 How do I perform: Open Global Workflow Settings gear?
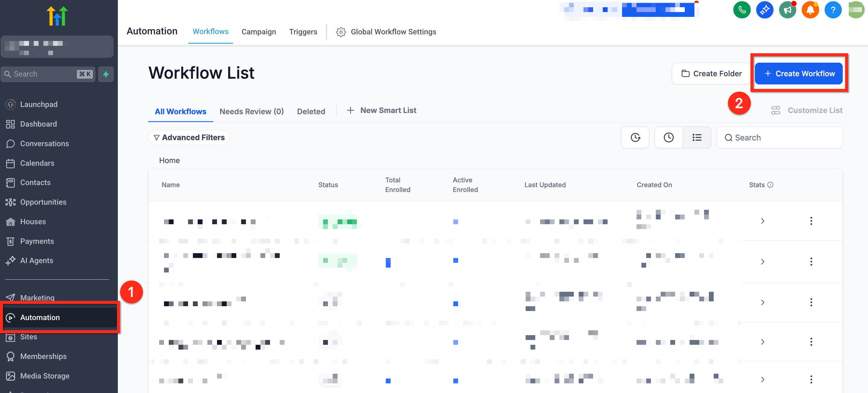(341, 32)
